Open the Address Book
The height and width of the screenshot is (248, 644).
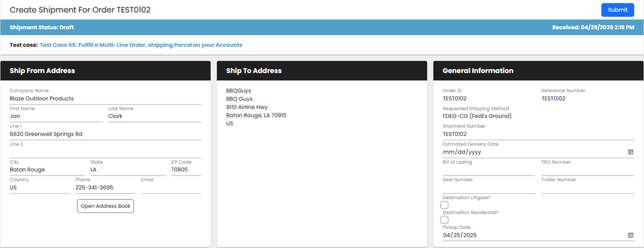click(106, 206)
